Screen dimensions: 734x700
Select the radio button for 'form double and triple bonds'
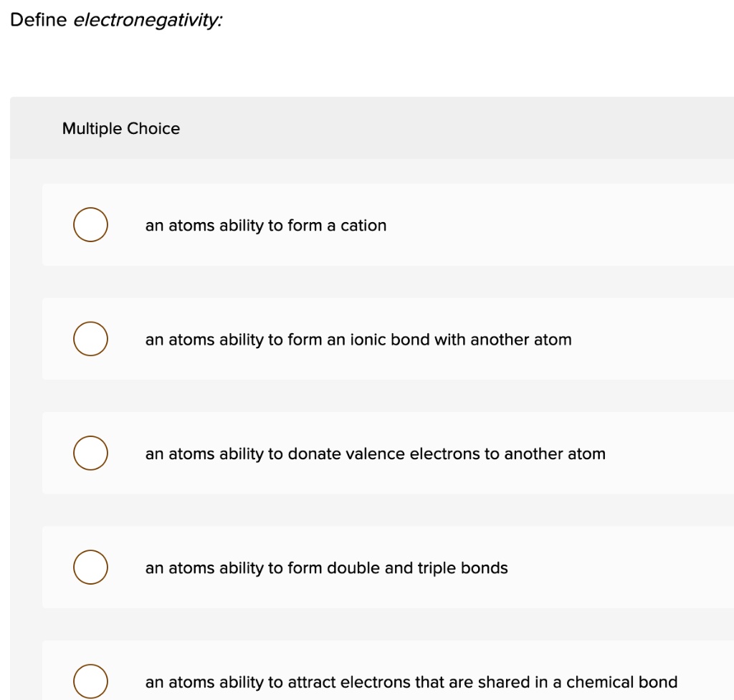pyautogui.click(x=90, y=567)
